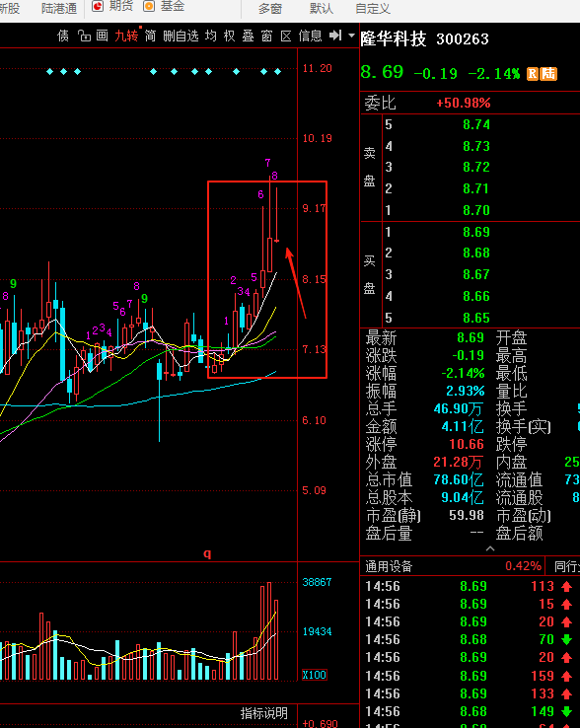Click the 删自选 remove watchlist button
580x728 pixels.
tap(181, 36)
